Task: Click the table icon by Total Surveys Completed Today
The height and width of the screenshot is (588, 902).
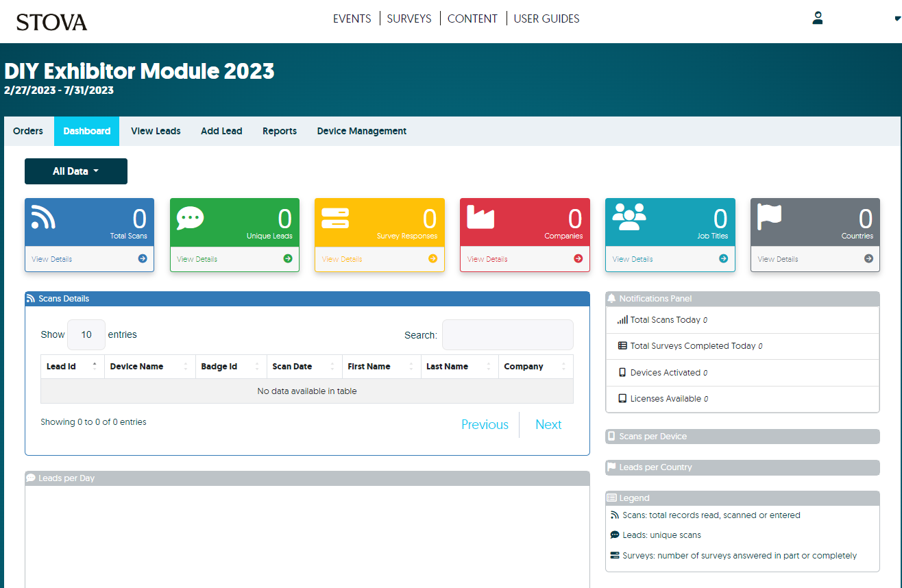Action: [x=622, y=346]
